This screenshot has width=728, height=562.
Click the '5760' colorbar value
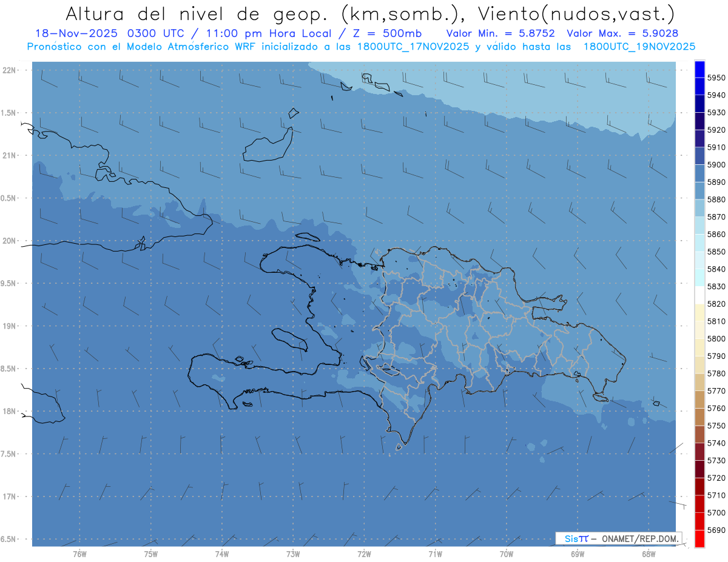(x=717, y=408)
